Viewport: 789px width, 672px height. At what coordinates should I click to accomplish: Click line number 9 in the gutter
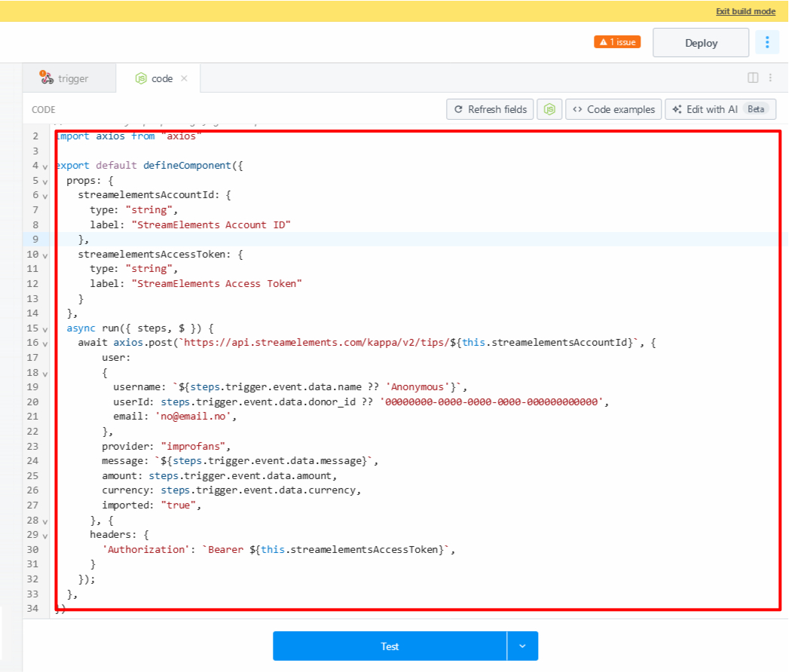(35, 239)
